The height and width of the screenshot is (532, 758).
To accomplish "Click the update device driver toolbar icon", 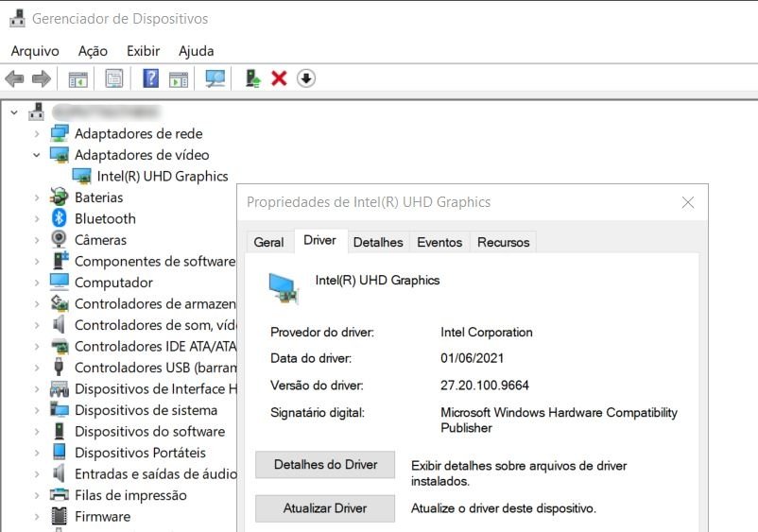I will pos(252,78).
